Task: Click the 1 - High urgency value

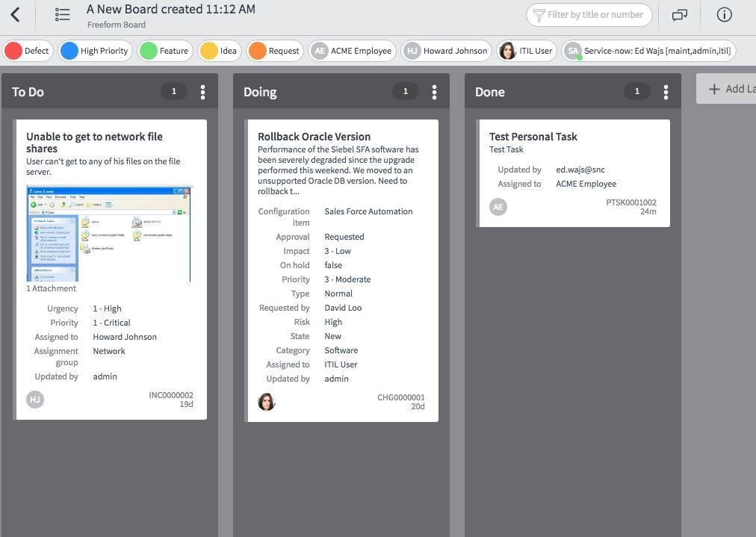Action: click(107, 308)
